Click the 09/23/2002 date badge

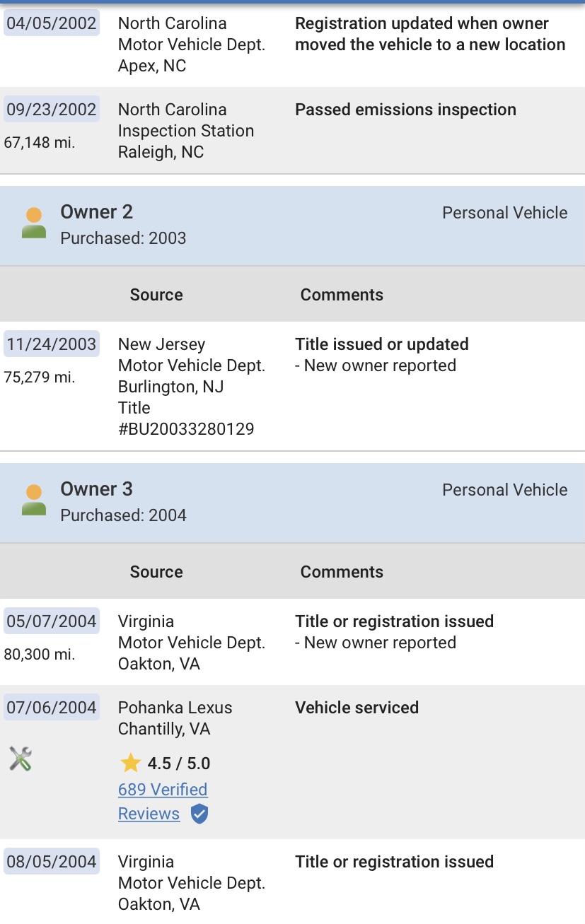[52, 110]
